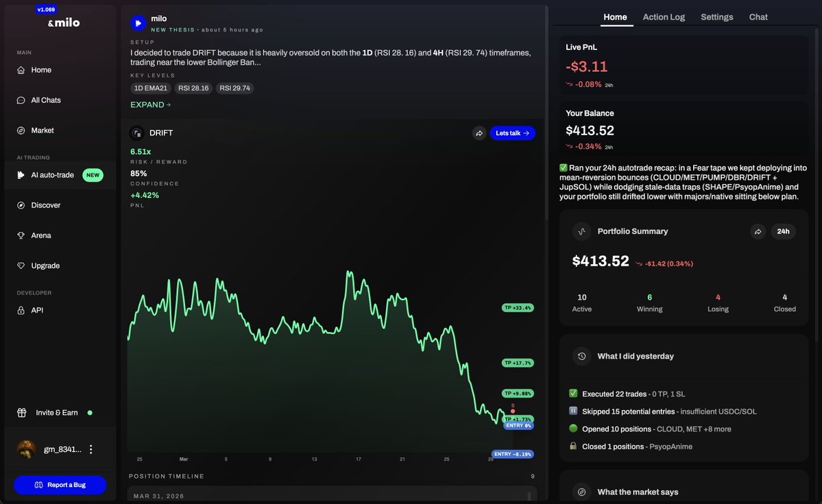Screen dimensions: 822x504
Task: Open the gm_8341 user avatar
Action: click(x=26, y=449)
